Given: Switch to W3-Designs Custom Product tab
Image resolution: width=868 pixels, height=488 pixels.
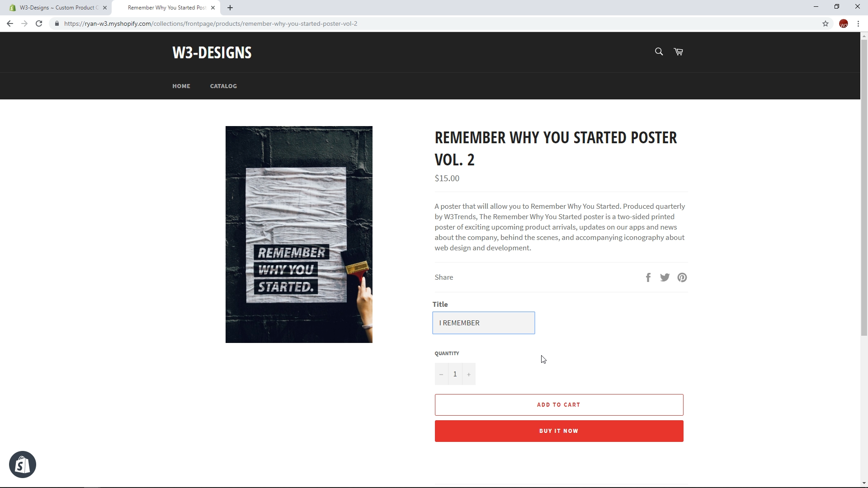Looking at the screenshot, I should (x=58, y=8).
